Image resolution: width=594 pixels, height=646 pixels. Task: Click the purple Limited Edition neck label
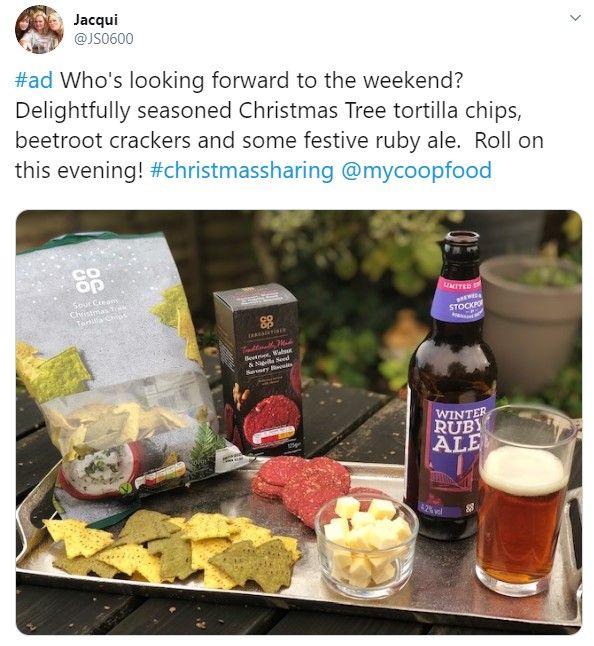458,300
